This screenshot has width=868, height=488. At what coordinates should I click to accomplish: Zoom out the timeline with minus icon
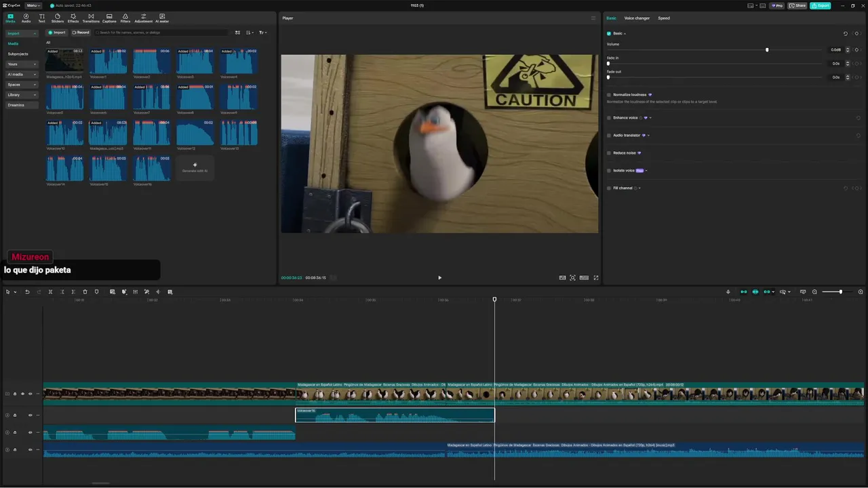pos(814,291)
